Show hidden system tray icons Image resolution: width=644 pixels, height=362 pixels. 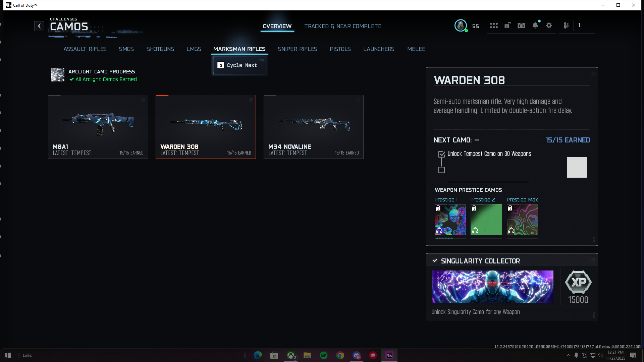coord(568,355)
